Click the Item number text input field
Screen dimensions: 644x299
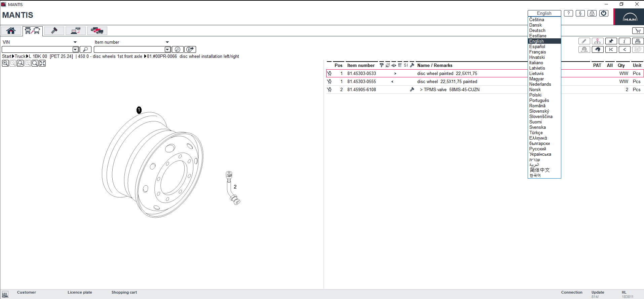[129, 49]
